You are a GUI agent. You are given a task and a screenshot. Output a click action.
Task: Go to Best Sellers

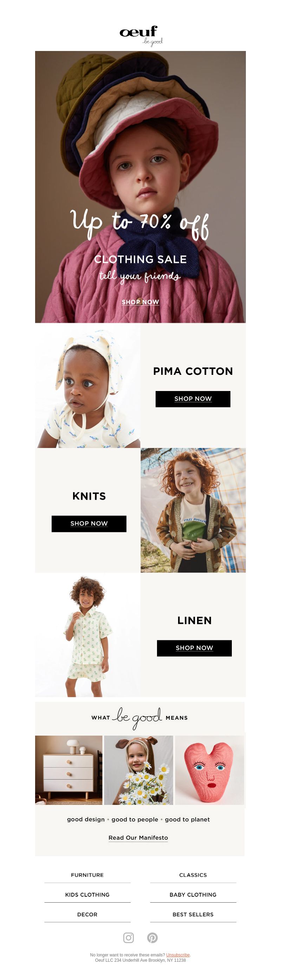[193, 915]
